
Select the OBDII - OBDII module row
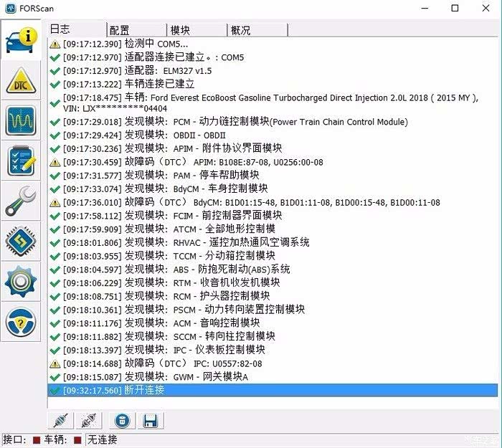pyautogui.click(x=273, y=135)
